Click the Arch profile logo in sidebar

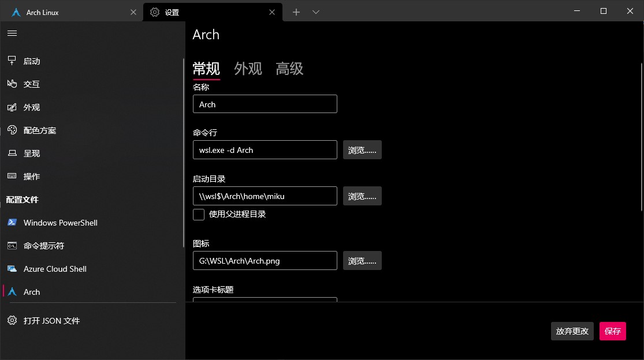point(12,291)
